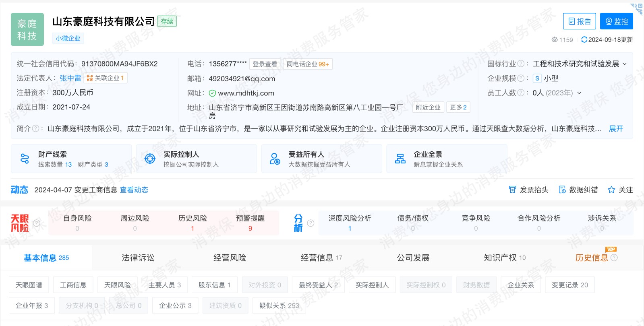The height and width of the screenshot is (326, 644).
Task: Click the 发票抬头 invoice icon
Action: 512,190
